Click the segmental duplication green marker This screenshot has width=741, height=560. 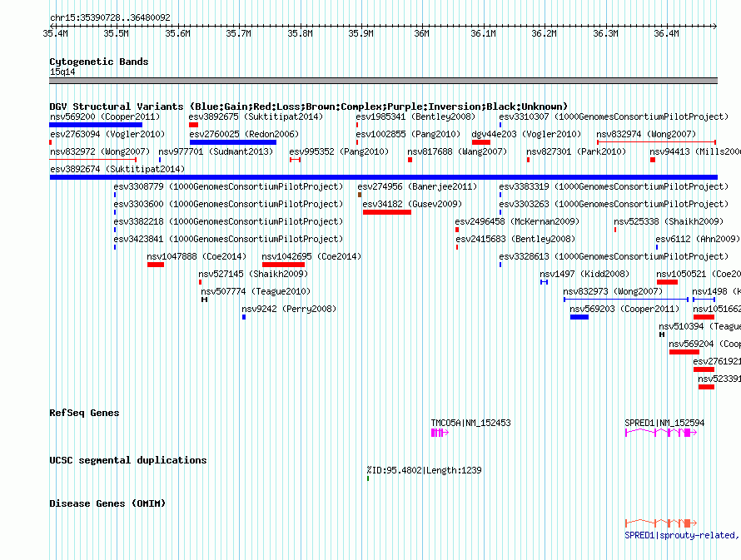click(368, 478)
